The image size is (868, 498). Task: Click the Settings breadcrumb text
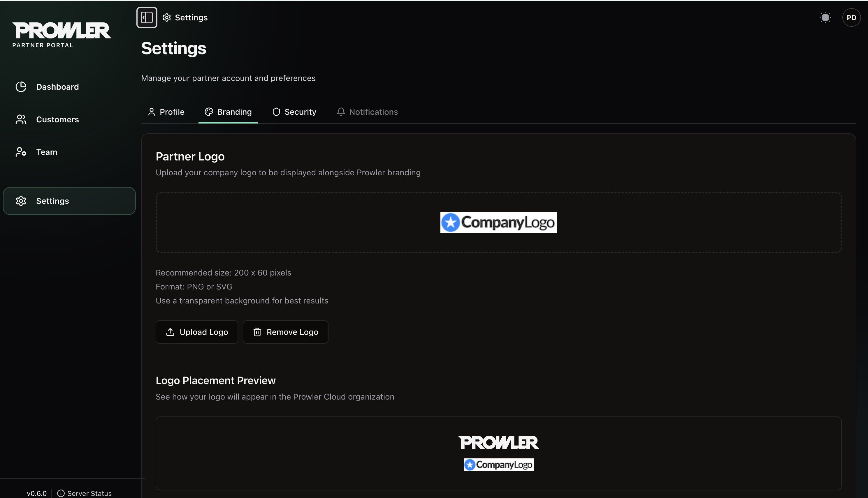point(191,17)
